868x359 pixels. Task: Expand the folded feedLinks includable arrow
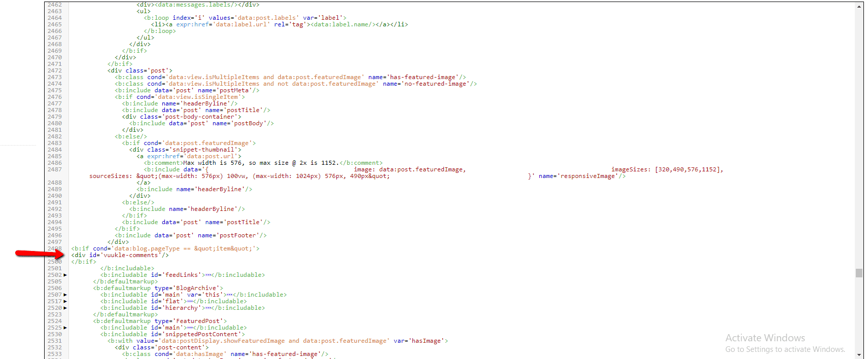click(65, 275)
